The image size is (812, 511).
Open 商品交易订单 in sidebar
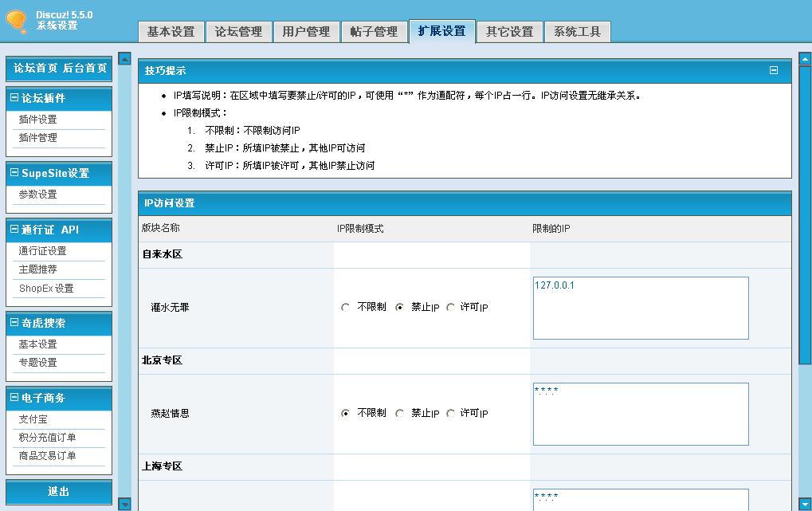pyautogui.click(x=47, y=455)
